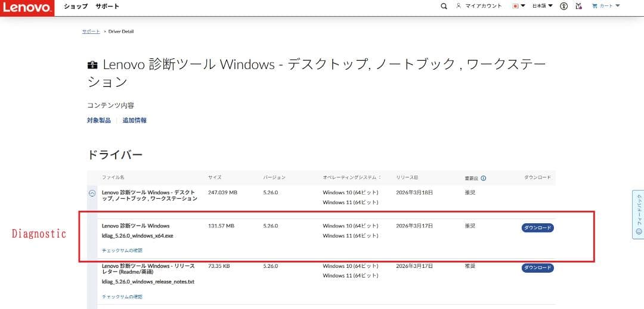
Task: Open the カート shopping cart dropdown
Action: [606, 6]
